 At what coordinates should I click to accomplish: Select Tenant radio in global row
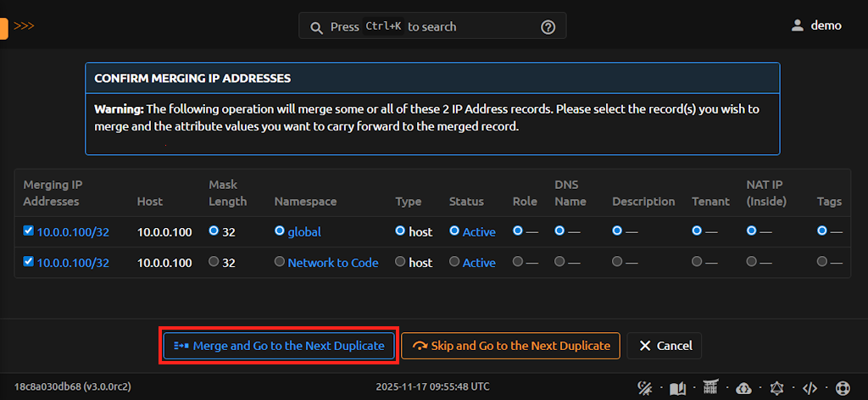coord(697,231)
